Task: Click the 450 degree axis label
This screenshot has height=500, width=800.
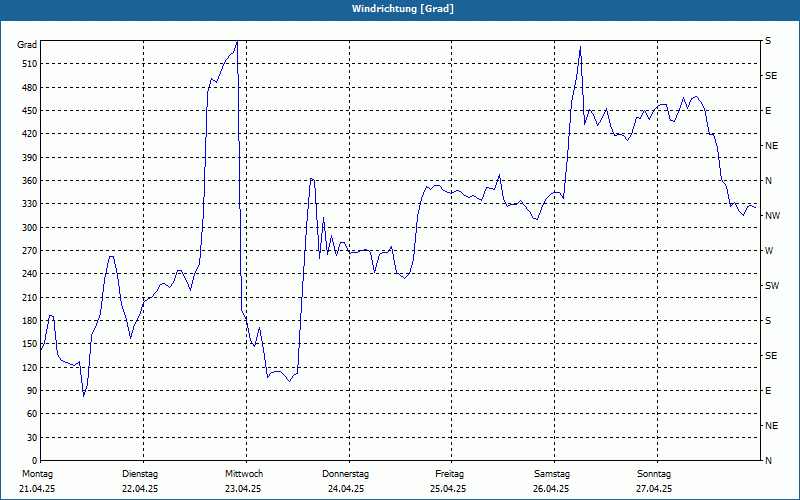Action: [x=30, y=111]
